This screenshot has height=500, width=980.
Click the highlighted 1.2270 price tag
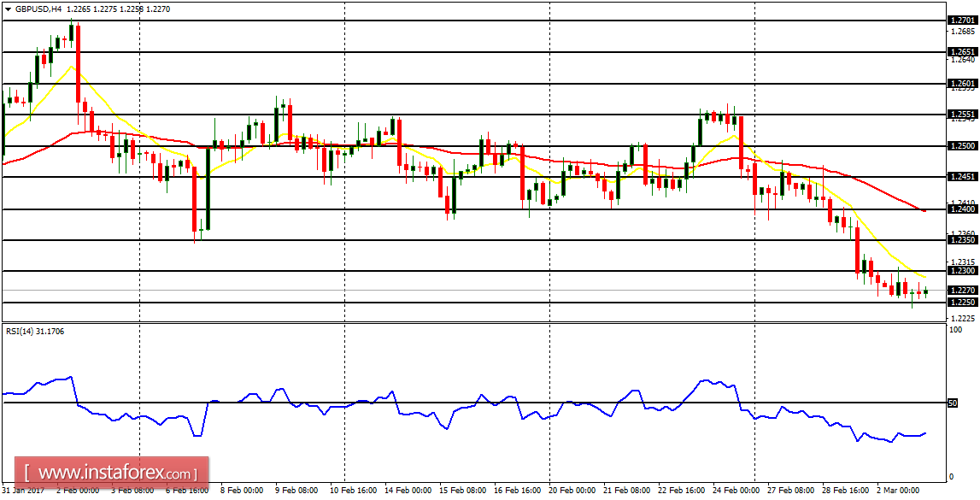tap(964, 289)
